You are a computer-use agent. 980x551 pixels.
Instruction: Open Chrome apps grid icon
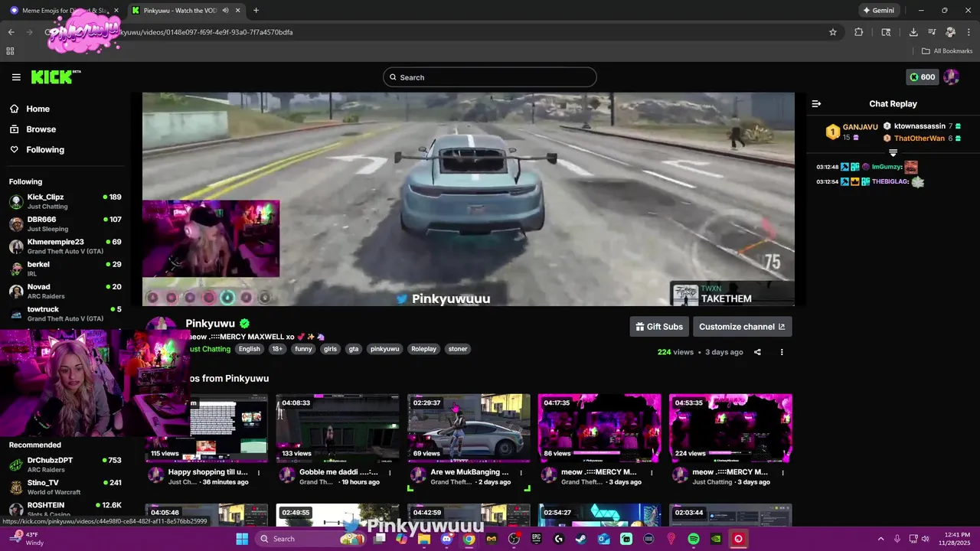10,51
